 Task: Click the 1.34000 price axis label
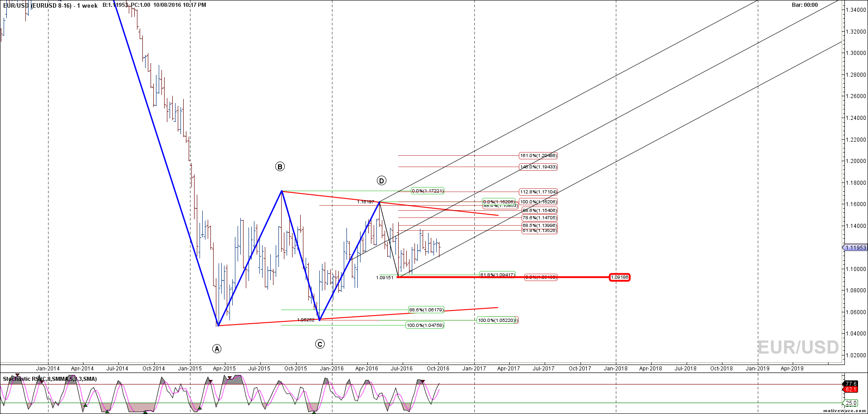pyautogui.click(x=856, y=10)
